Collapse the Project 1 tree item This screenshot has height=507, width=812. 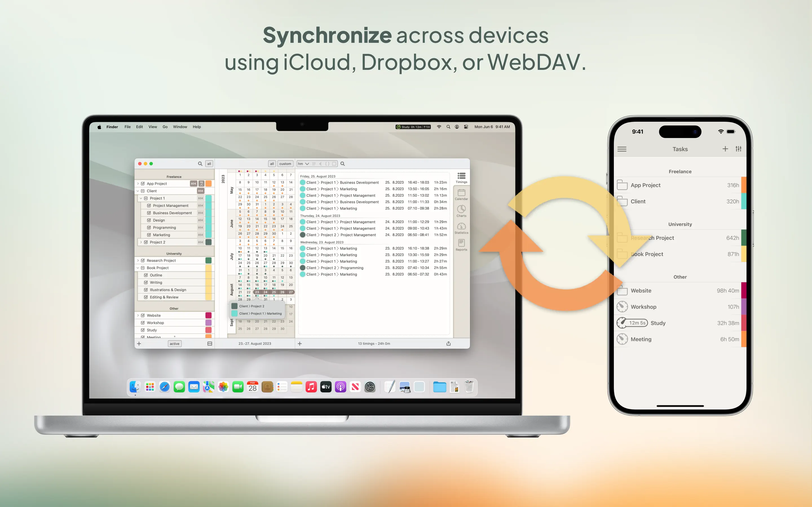(141, 198)
